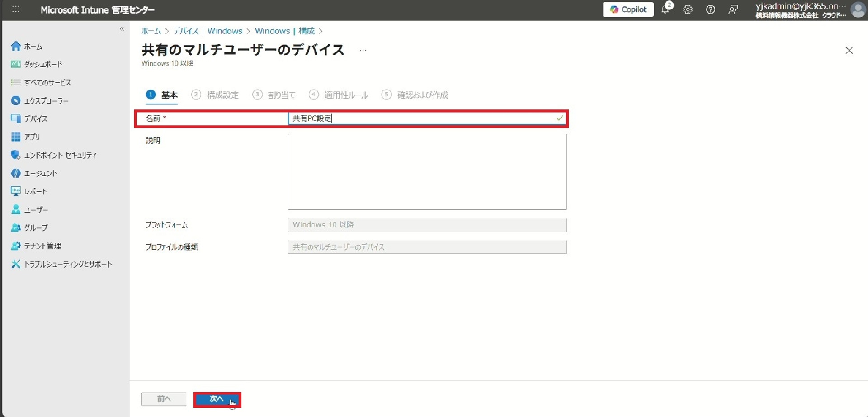Open the app launcher waffle icon

pyautogui.click(x=15, y=9)
